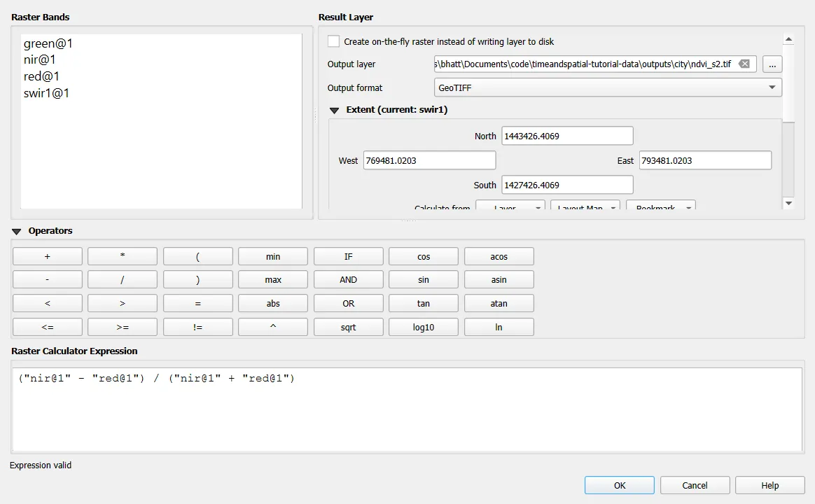Viewport: 815px width, 504px height.
Task: Insert the AND logical operator
Action: [348, 279]
